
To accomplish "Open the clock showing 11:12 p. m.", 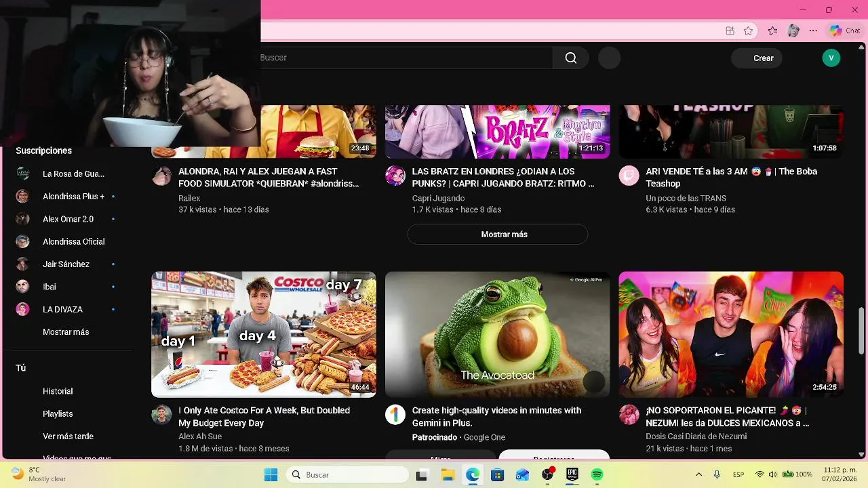I will pos(841,474).
